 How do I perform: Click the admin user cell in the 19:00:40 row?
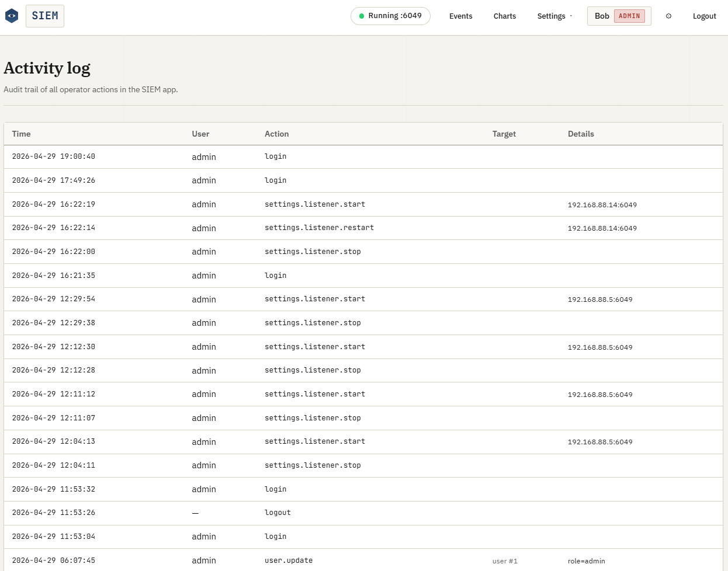tap(204, 157)
